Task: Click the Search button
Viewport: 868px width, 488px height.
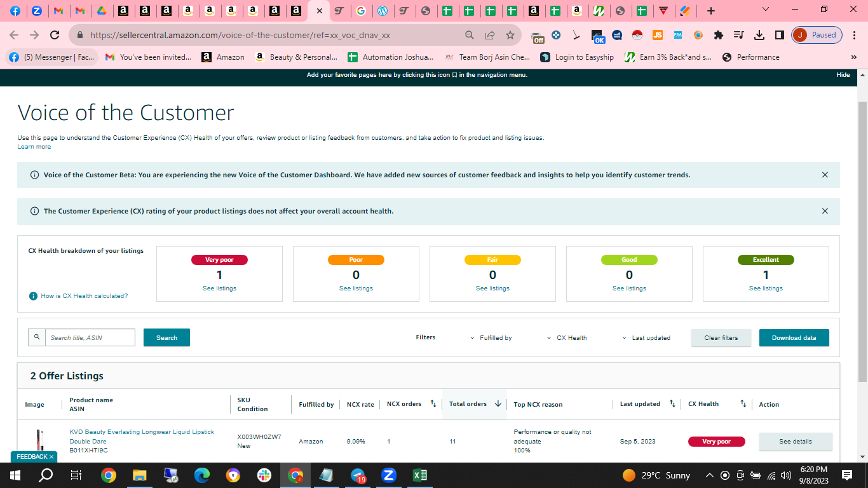Action: (x=166, y=337)
